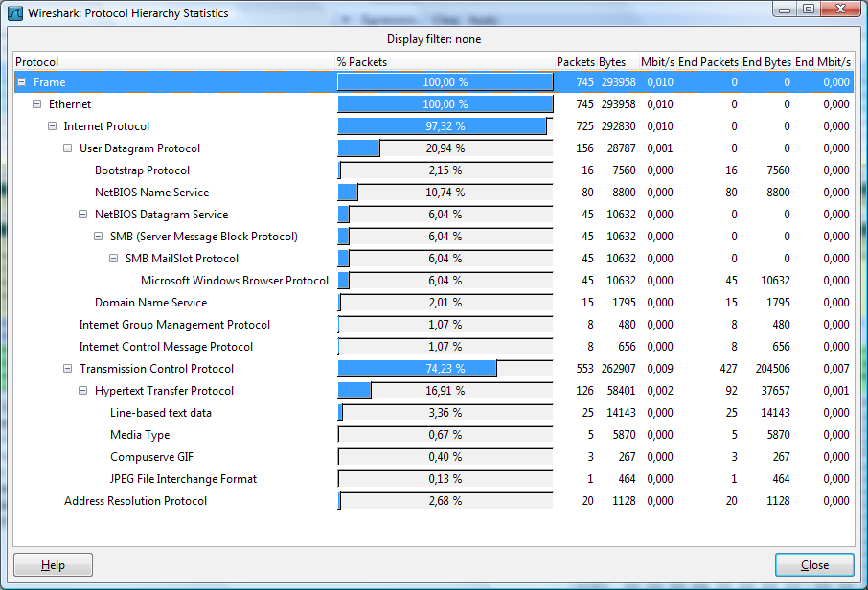The image size is (868, 590).
Task: Select the Ethernet row
Action: click(433, 104)
